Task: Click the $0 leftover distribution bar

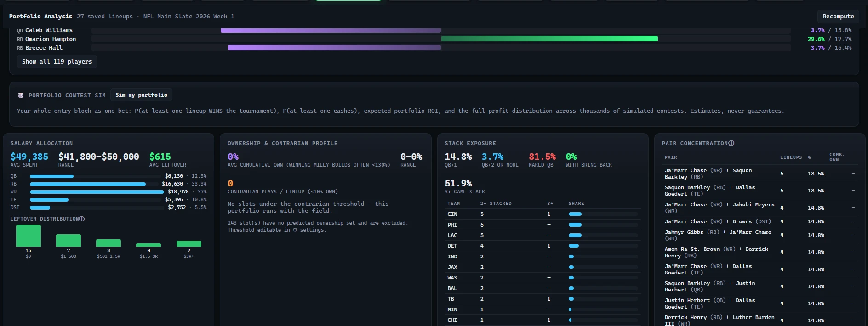Action: [29, 236]
